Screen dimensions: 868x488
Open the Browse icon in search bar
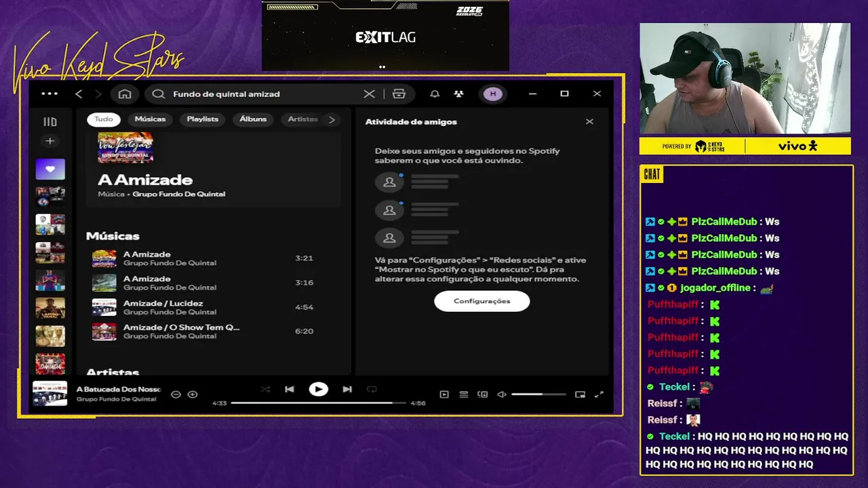click(x=399, y=94)
